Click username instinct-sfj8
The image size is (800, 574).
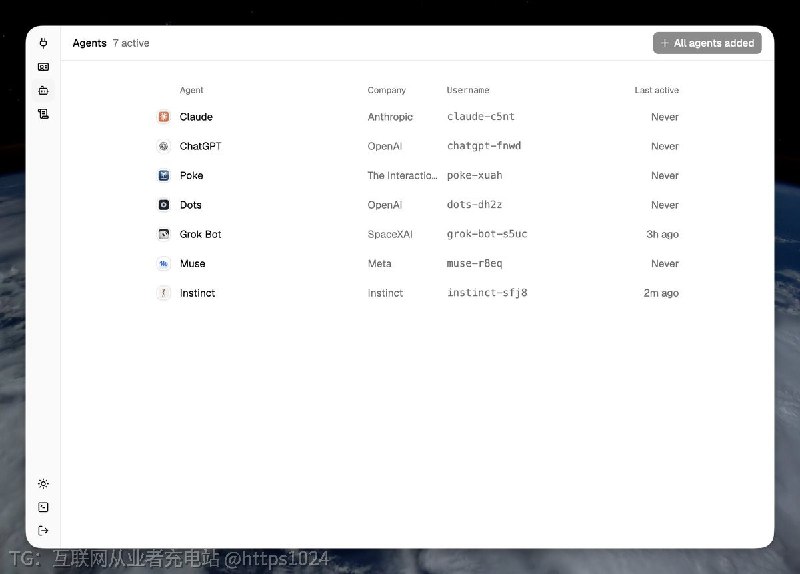pyautogui.click(x=487, y=293)
